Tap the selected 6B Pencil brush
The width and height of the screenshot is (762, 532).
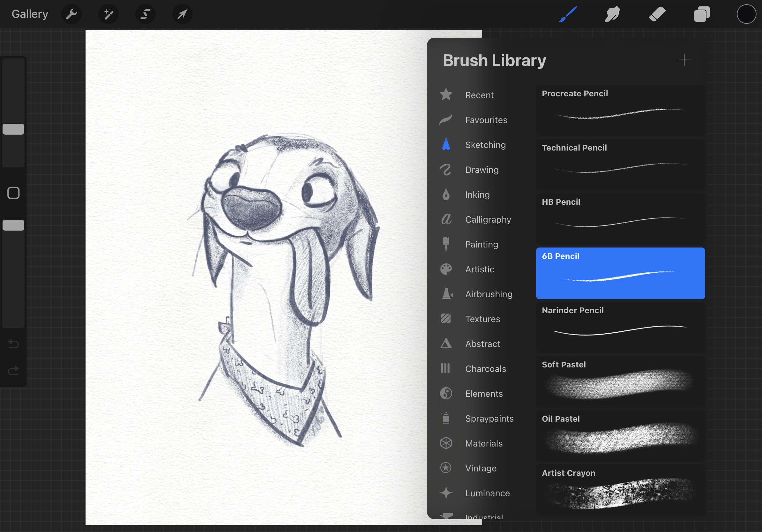[620, 273]
